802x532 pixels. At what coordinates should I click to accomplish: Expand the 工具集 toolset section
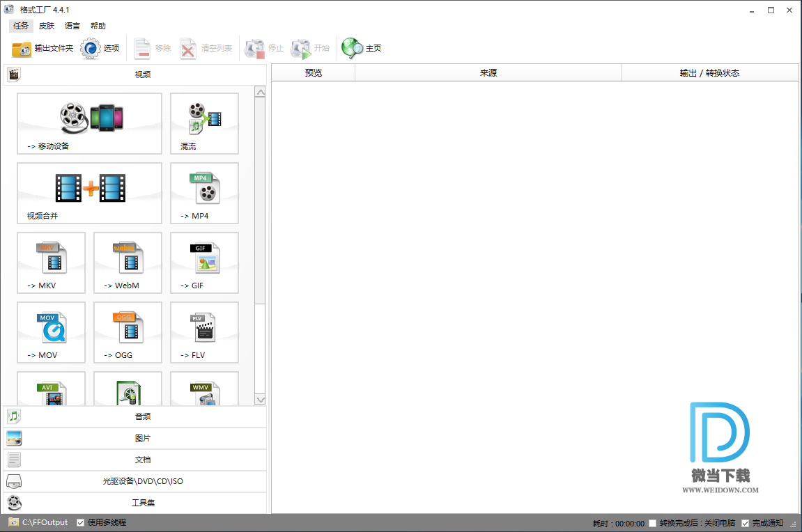[x=135, y=502]
